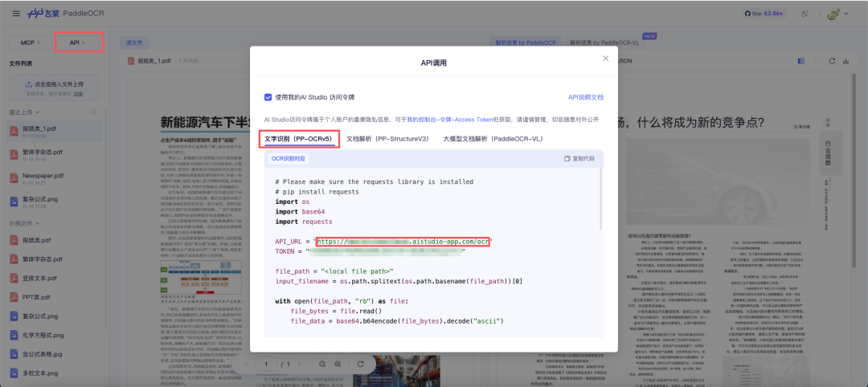
Task: Select the 文档解析 (PP-StructureV3) tab
Action: 387,139
